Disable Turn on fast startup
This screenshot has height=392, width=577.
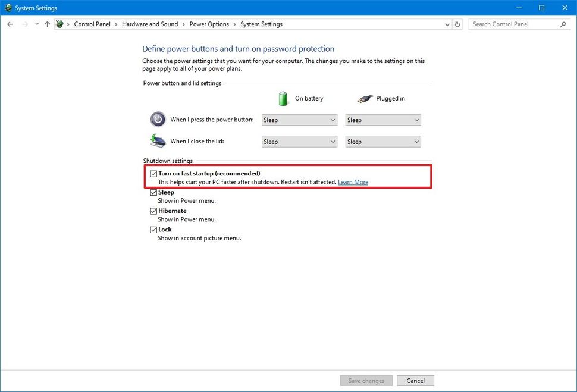tap(153, 173)
